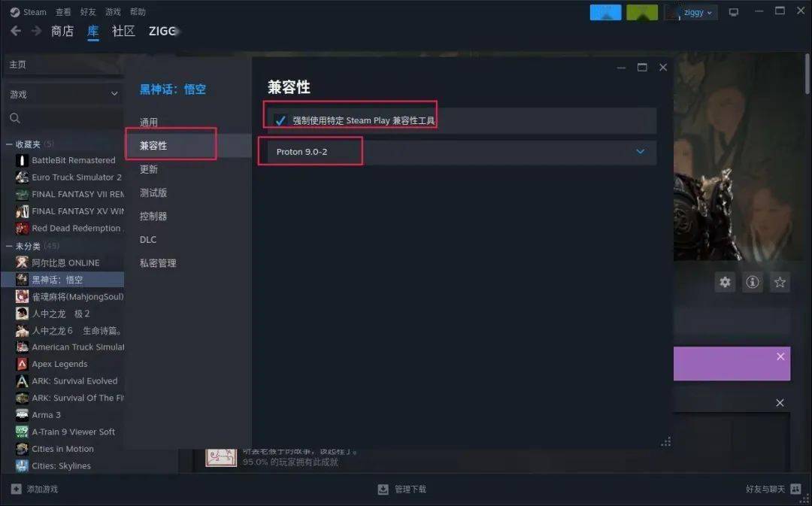The height and width of the screenshot is (506, 812).
Task: Select the 控制器 settings tab
Action: click(x=153, y=216)
